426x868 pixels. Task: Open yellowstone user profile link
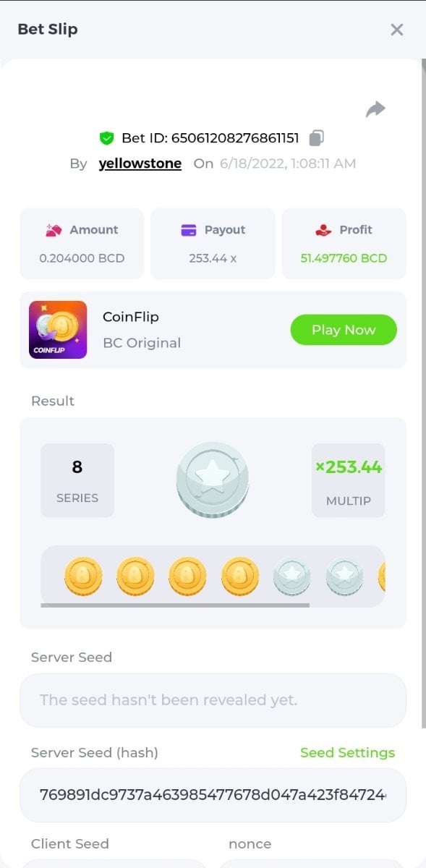tap(140, 163)
